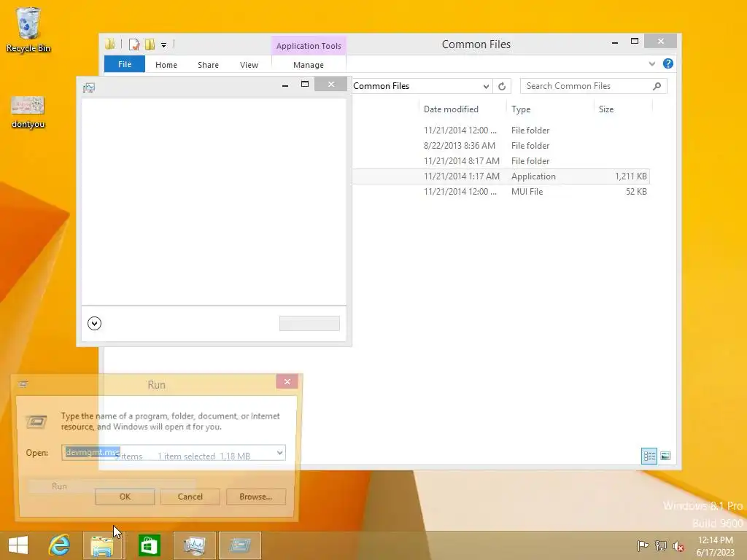
Task: Switch to the Run dialog taskbar item
Action: (239, 545)
